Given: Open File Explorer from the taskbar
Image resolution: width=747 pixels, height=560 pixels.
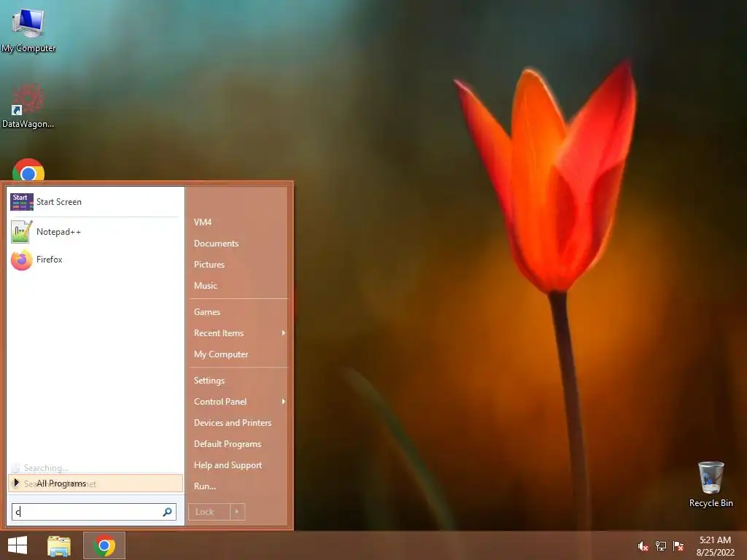Looking at the screenshot, I should pyautogui.click(x=59, y=545).
